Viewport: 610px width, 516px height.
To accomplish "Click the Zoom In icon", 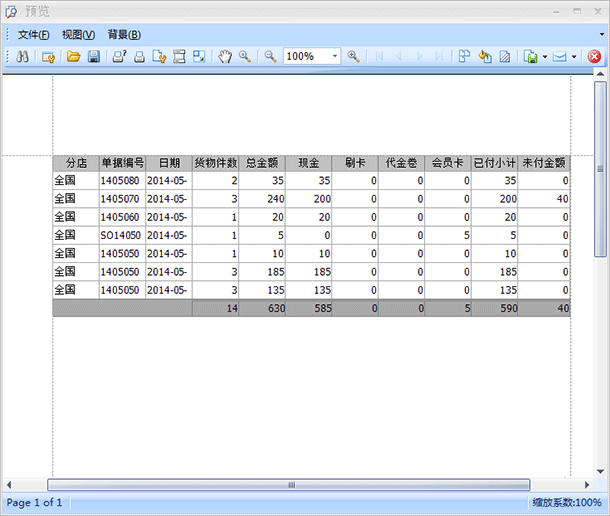I will (353, 57).
